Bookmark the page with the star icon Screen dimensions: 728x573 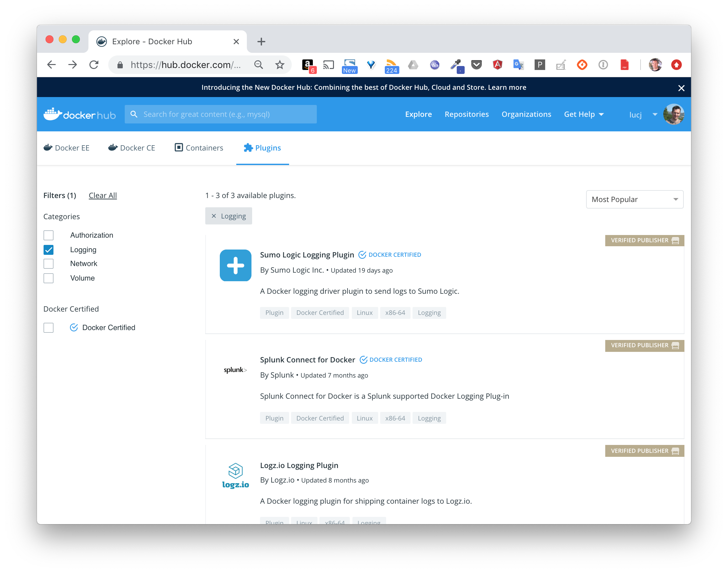pyautogui.click(x=280, y=65)
